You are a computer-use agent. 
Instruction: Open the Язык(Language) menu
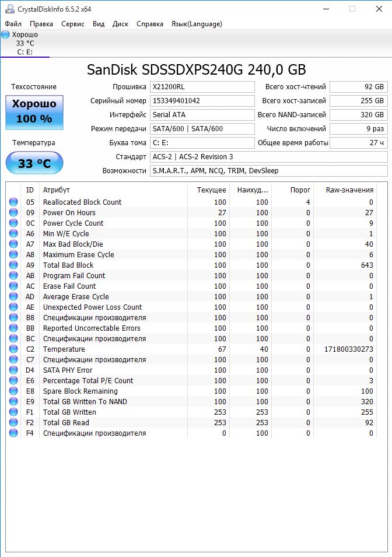point(197,24)
